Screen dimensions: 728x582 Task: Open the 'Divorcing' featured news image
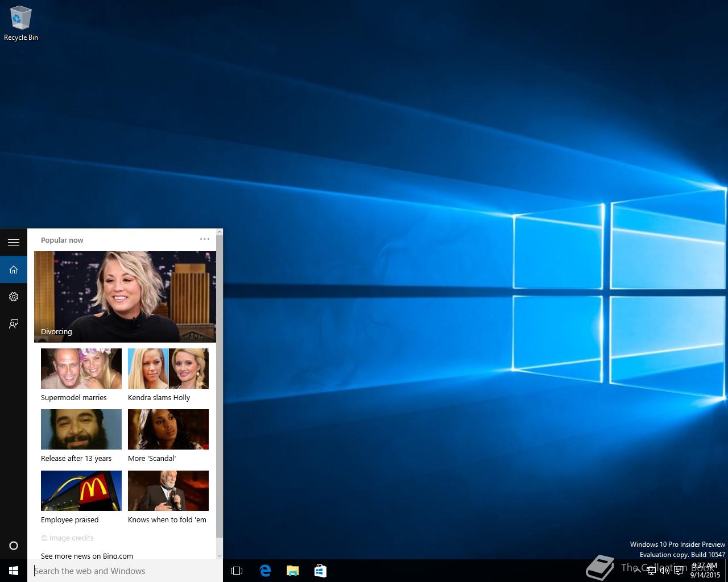click(x=125, y=297)
